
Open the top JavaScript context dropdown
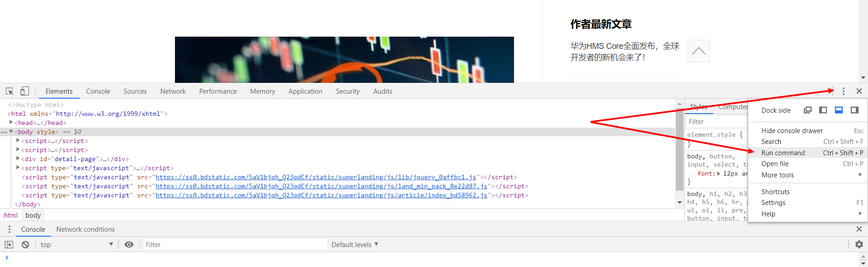coord(77,245)
